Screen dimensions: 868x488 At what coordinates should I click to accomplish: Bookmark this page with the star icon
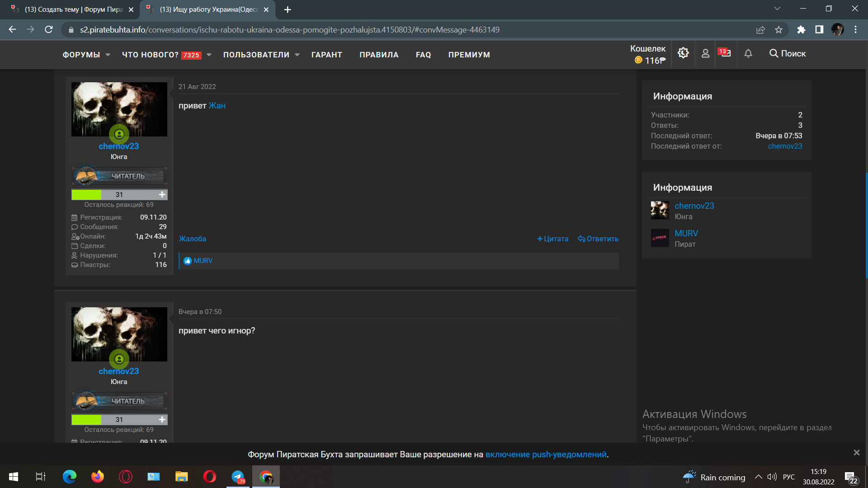(778, 30)
